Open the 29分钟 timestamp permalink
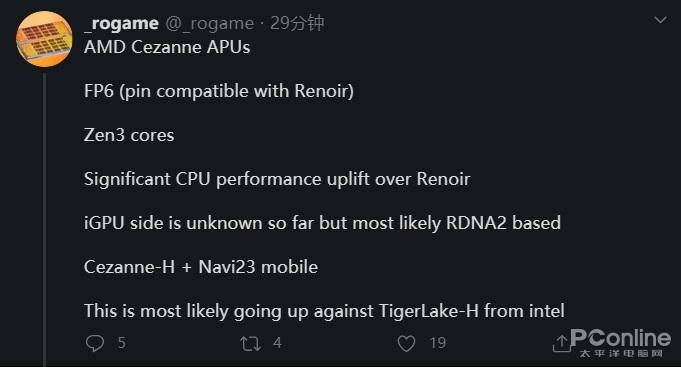This screenshot has width=681, height=367. [297, 23]
